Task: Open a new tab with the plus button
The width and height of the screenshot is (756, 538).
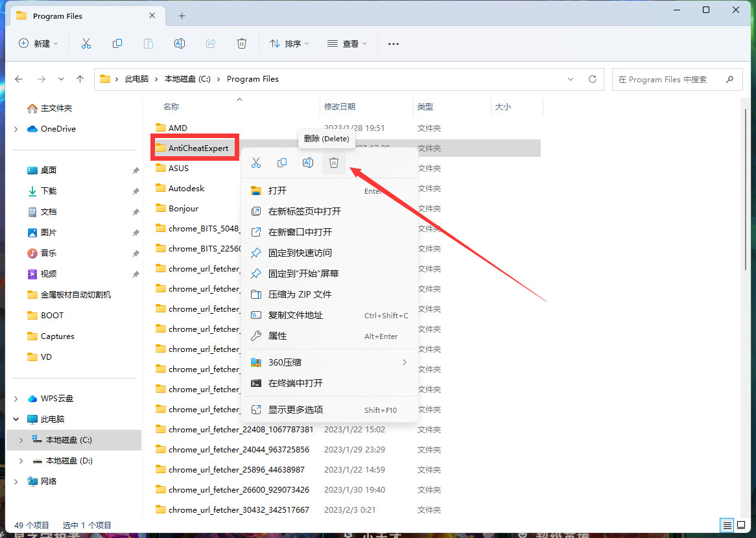Action: point(182,16)
